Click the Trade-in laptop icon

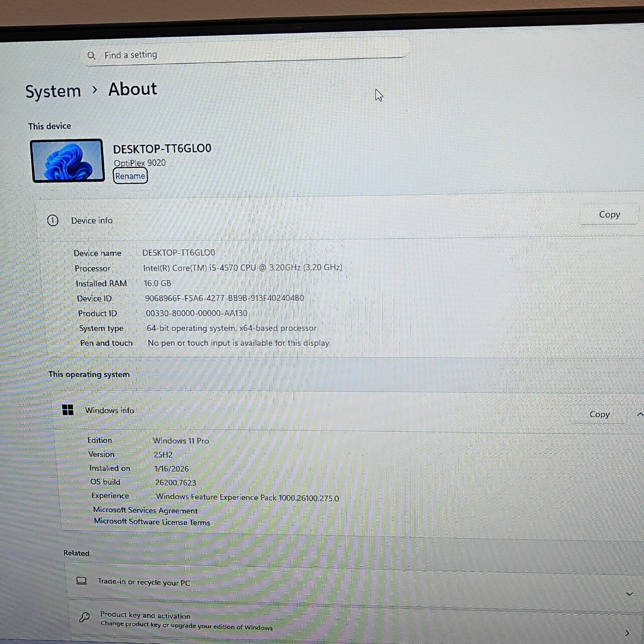point(82,581)
